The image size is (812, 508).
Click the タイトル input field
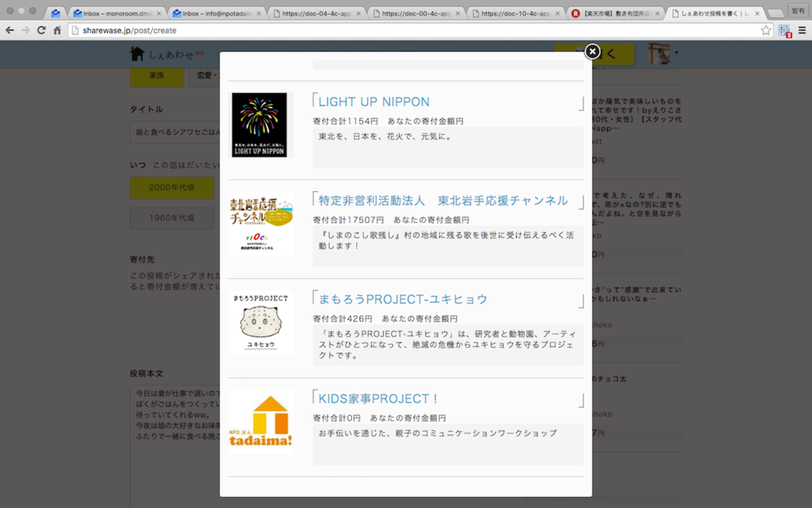tap(175, 133)
